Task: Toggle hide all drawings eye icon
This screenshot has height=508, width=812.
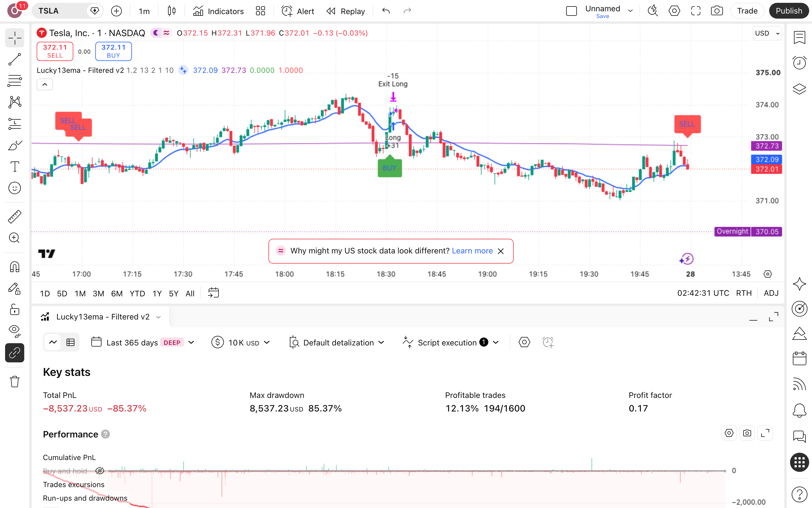Action: coord(14,331)
